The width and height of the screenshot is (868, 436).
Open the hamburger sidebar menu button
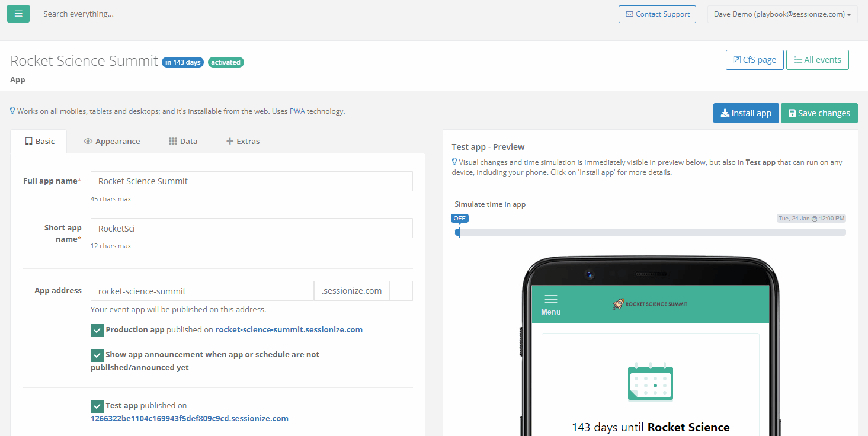18,14
